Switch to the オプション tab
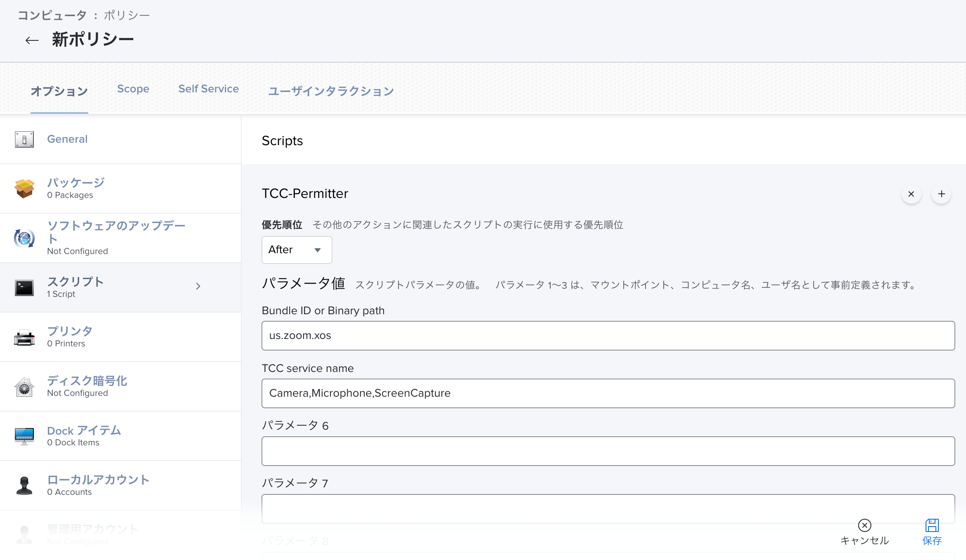Screen dimensions: 966x560 click(x=59, y=91)
